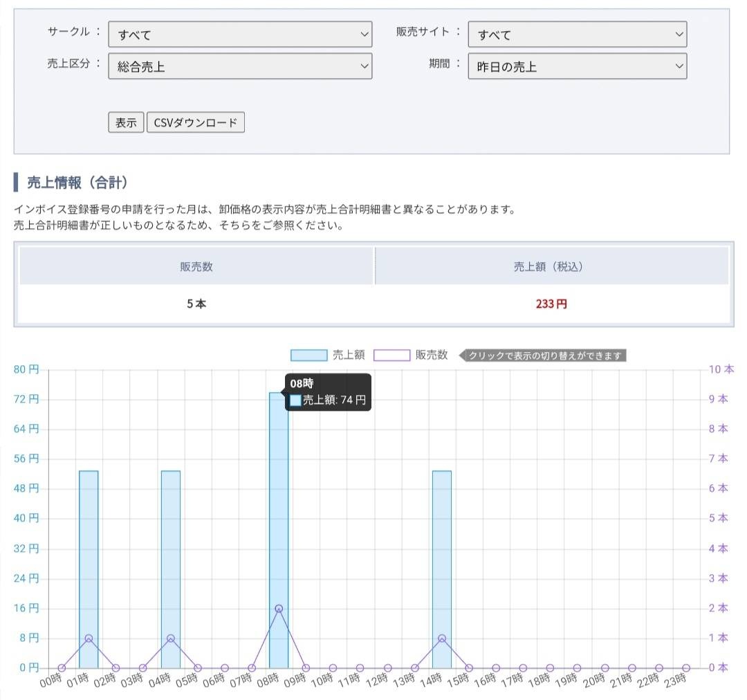Screen dimensions: 747x700
Task: Change the 期間 dropdown from 昨日の売上
Action: click(x=577, y=66)
